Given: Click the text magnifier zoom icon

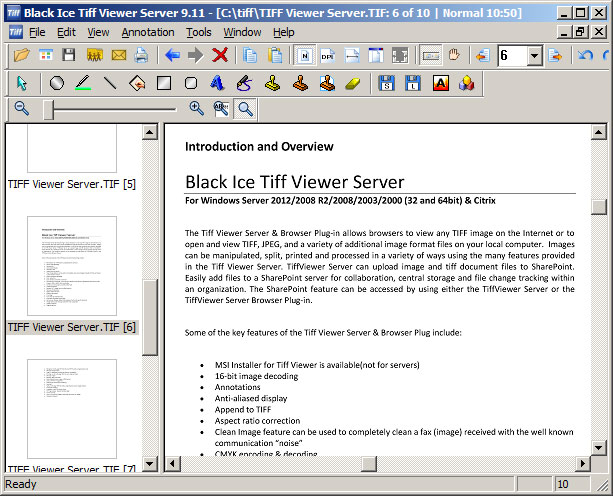Looking at the screenshot, I should pyautogui.click(x=221, y=109).
